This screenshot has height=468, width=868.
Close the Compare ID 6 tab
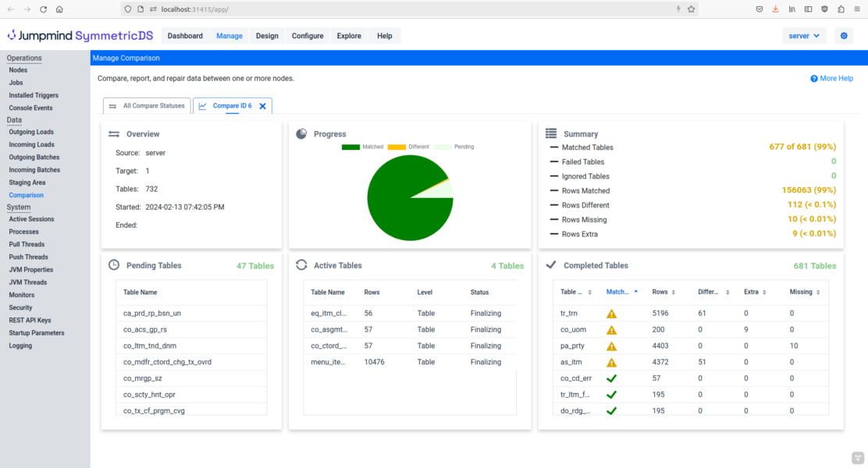[x=262, y=105]
